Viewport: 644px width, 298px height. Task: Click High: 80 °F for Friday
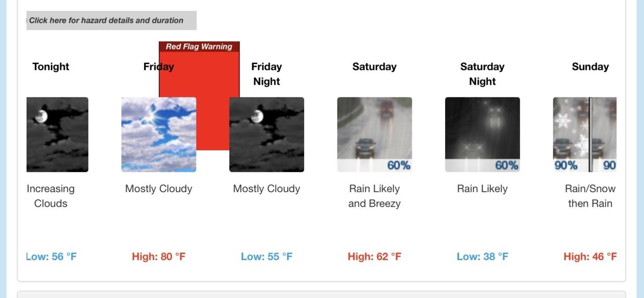coord(159,257)
